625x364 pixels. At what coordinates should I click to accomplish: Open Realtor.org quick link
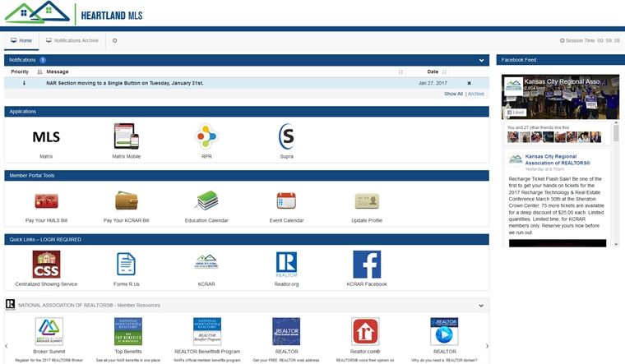click(286, 265)
